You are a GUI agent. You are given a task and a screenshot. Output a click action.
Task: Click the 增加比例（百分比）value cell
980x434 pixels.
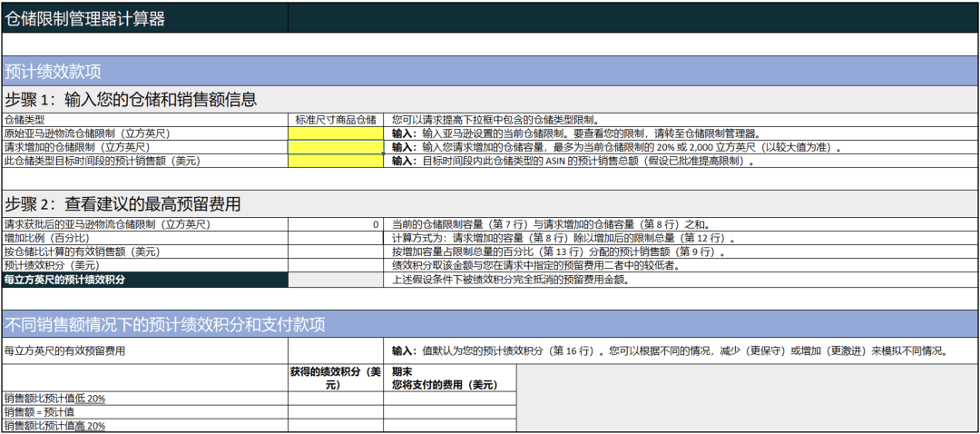[x=336, y=238]
